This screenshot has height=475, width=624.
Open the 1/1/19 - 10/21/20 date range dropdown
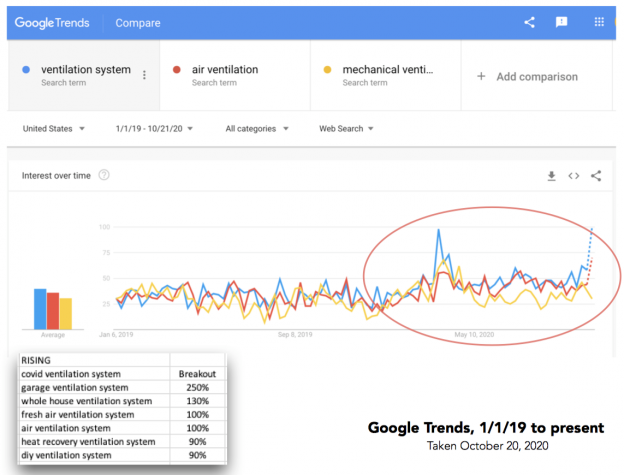[154, 128]
